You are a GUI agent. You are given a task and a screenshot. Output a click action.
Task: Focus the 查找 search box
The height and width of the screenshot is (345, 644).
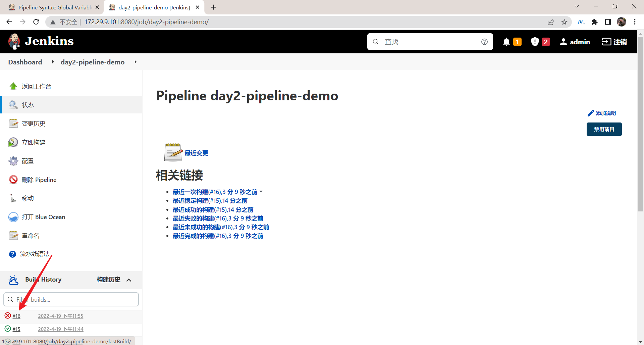[x=430, y=42]
